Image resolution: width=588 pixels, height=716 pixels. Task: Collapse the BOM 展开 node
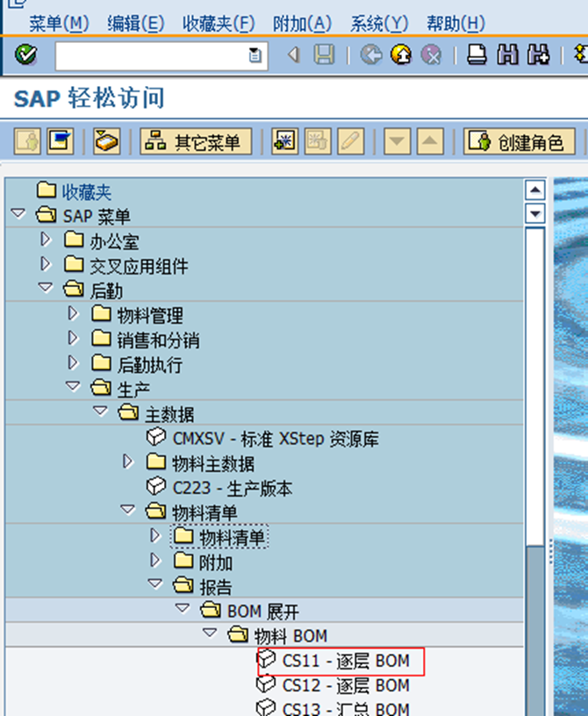point(183,608)
